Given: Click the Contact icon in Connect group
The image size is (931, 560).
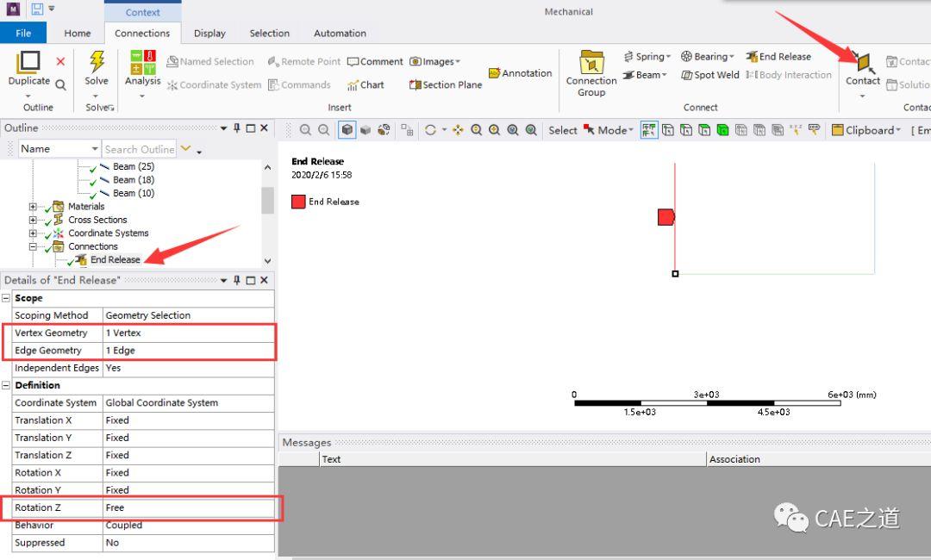Looking at the screenshot, I should click(x=863, y=62).
